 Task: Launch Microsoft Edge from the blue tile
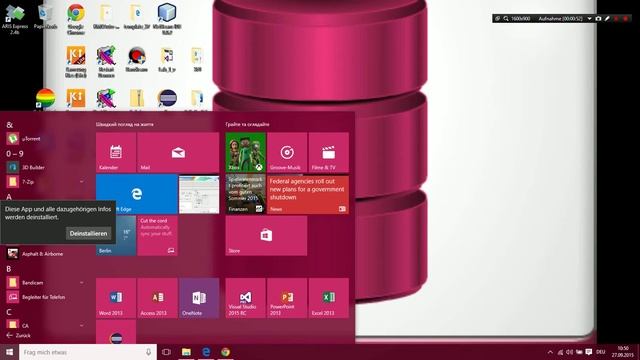(x=137, y=194)
